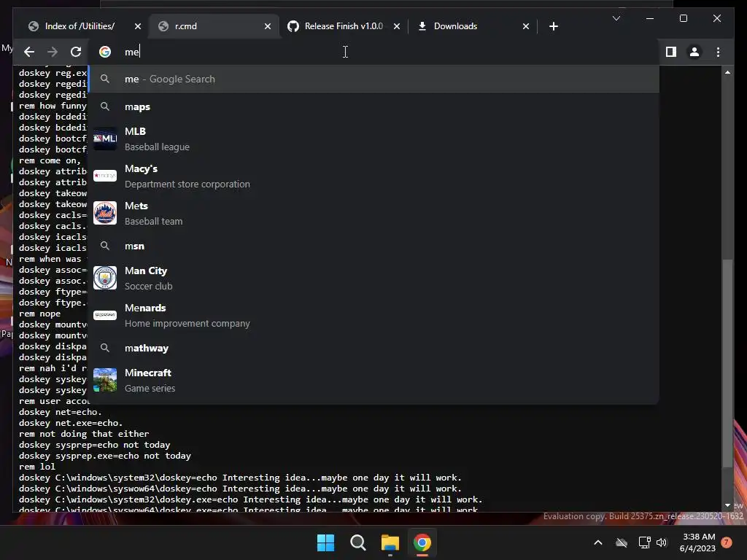Screen dimensions: 747x560
Task: Click the OneDrive cloud tray icon
Action: point(622,542)
